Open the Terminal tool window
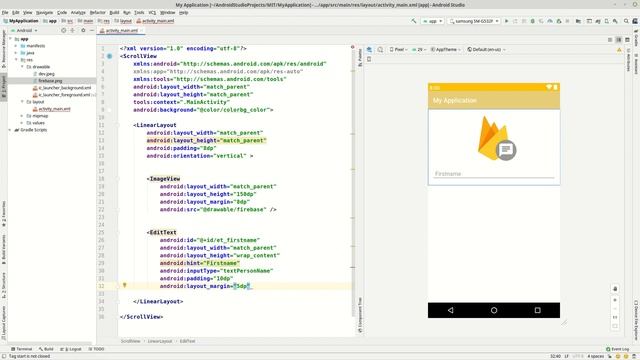 pyautogui.click(x=22, y=349)
